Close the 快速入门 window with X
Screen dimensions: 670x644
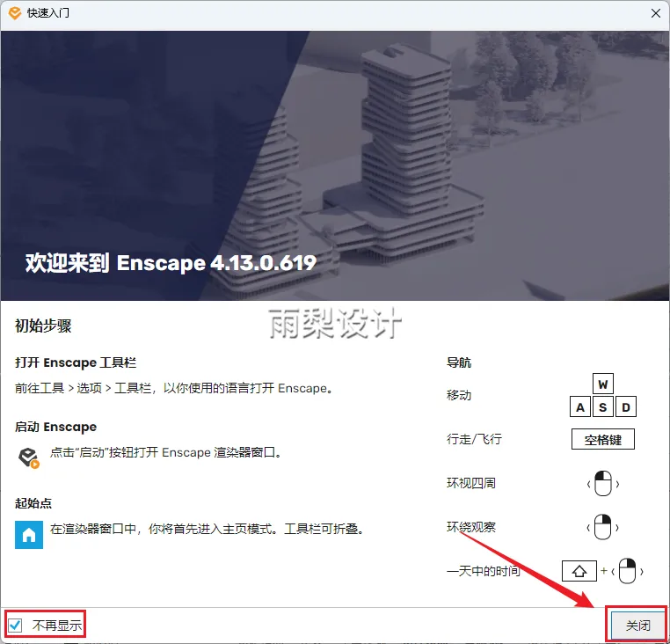[x=656, y=13]
